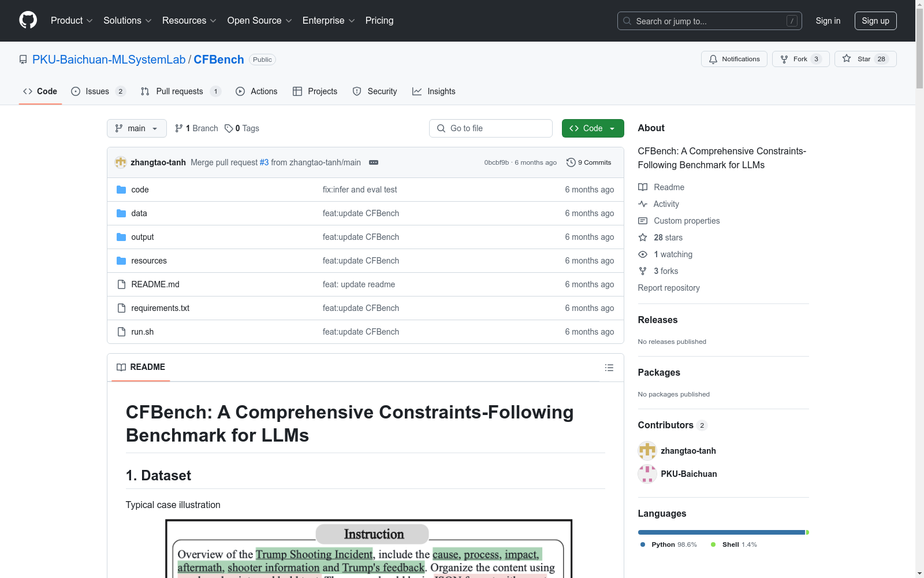924x578 pixels.
Task: Click the zhangtao-tanh contributor avatar
Action: coord(647,451)
